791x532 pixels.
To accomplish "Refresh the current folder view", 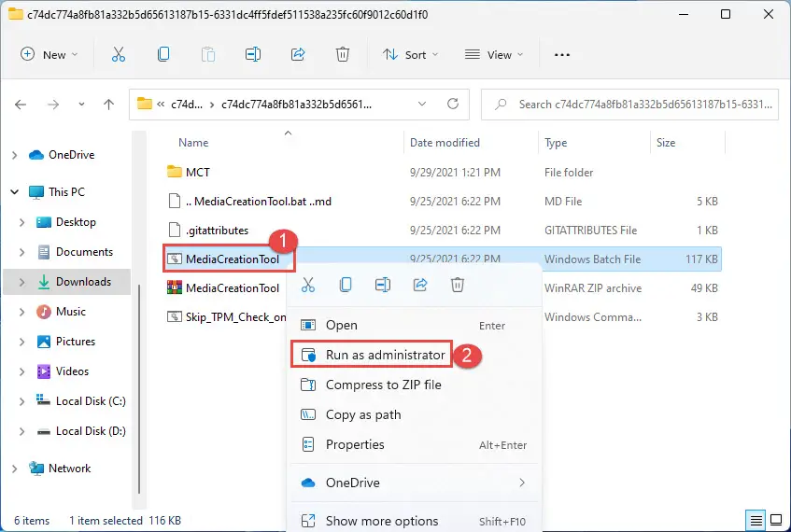I will [x=453, y=104].
